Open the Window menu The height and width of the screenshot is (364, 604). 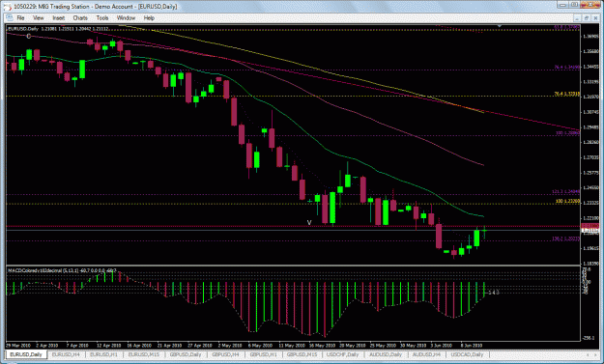point(126,17)
